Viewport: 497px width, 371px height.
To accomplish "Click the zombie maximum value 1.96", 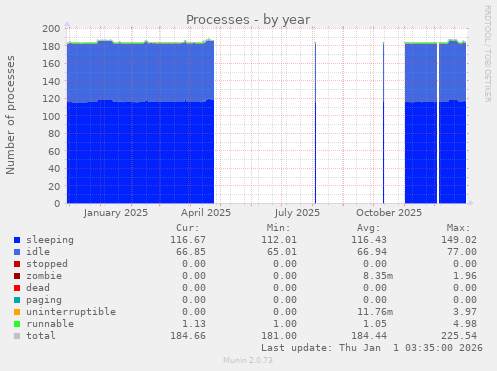I will pyautogui.click(x=465, y=276).
